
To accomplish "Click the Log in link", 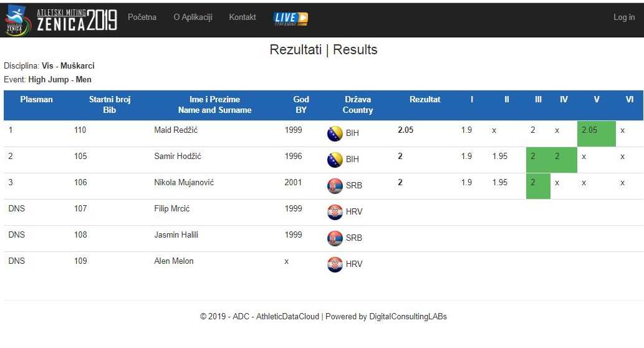I will click(x=623, y=17).
